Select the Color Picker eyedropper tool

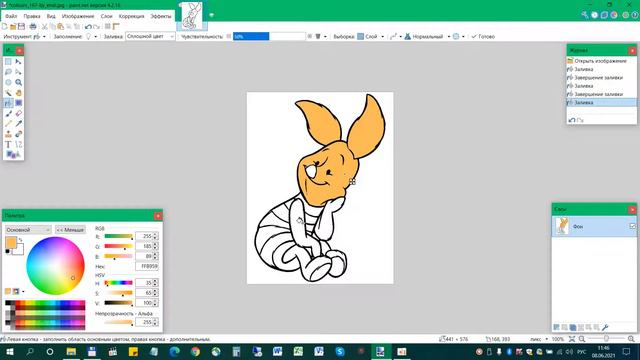tap(18, 124)
